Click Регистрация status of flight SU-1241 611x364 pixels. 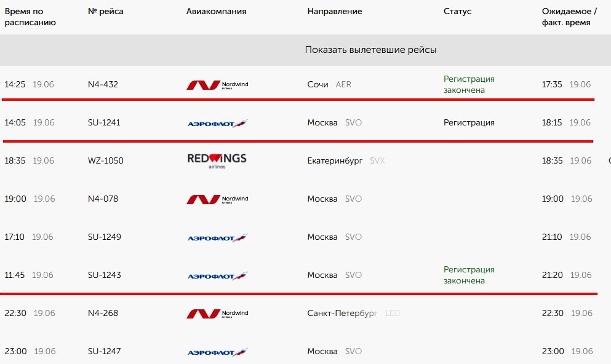click(469, 122)
